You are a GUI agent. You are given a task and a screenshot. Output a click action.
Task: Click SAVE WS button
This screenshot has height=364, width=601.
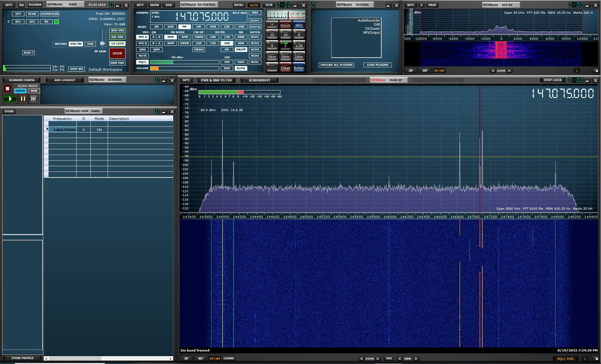point(76,69)
